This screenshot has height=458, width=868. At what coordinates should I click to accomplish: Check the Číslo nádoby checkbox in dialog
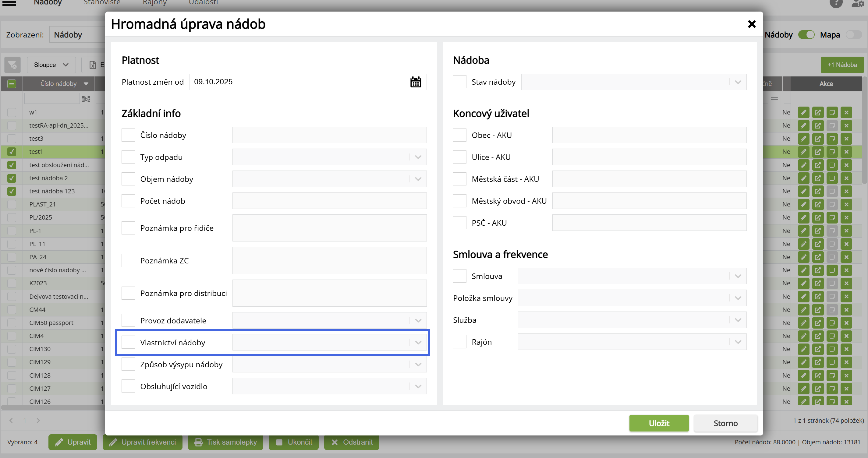click(128, 135)
